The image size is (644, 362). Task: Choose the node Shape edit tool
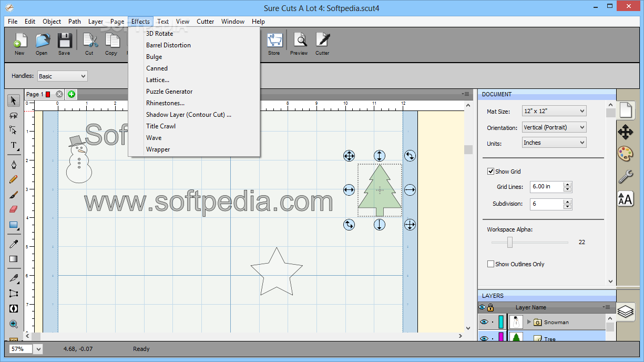click(x=14, y=130)
